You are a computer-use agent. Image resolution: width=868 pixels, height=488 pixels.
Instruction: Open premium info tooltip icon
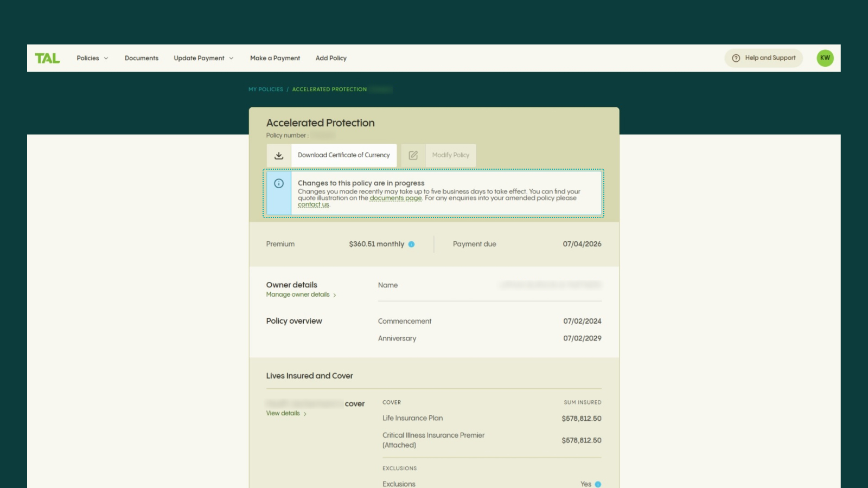click(x=411, y=245)
